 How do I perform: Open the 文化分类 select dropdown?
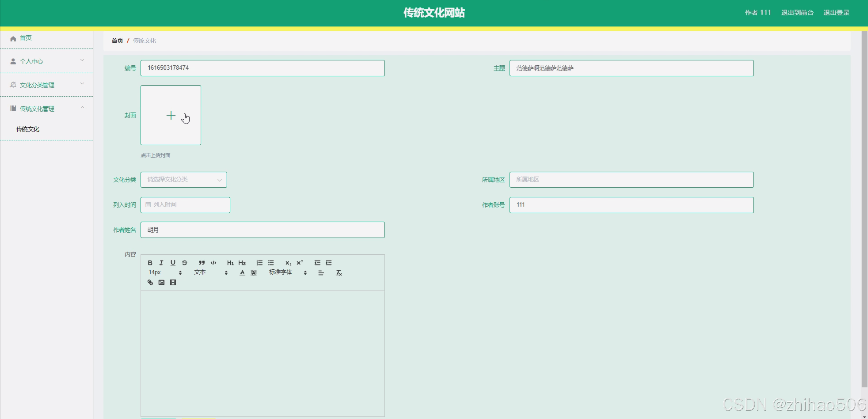pyautogui.click(x=184, y=180)
